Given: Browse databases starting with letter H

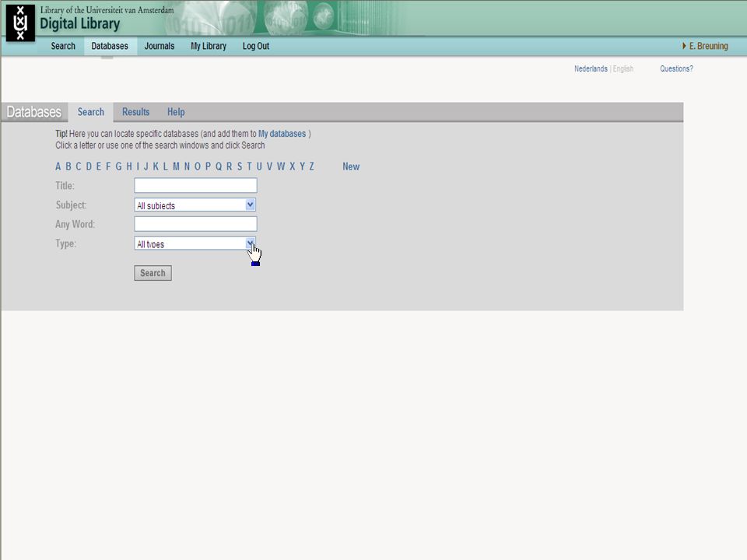Looking at the screenshot, I should click(x=129, y=166).
